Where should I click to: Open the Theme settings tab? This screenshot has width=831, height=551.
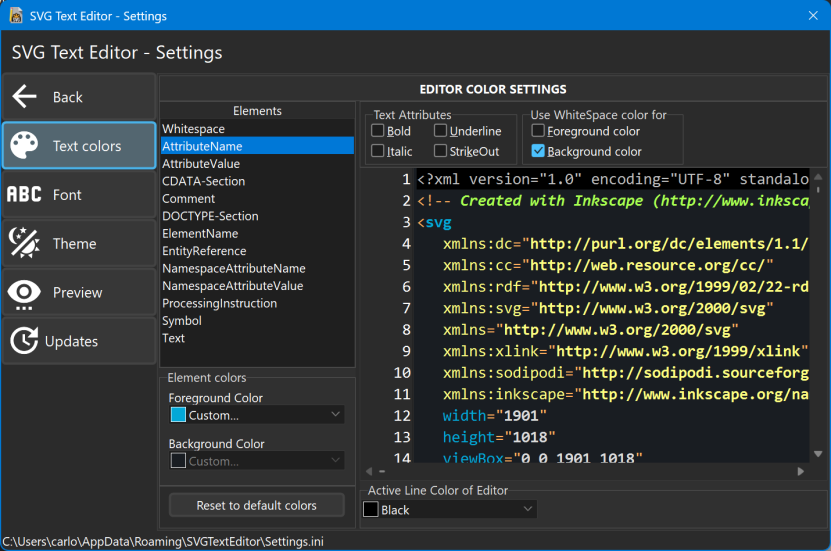coord(79,243)
